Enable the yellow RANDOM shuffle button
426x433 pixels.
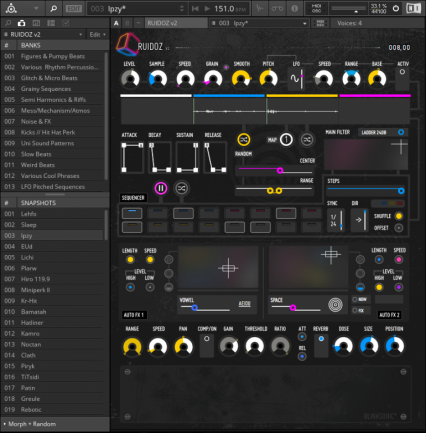click(x=244, y=140)
